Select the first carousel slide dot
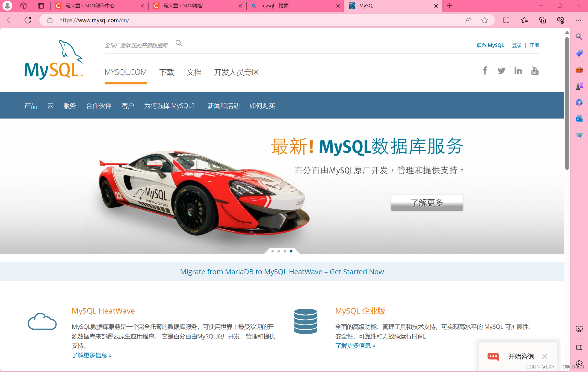This screenshot has height=372, width=588. tap(273, 251)
